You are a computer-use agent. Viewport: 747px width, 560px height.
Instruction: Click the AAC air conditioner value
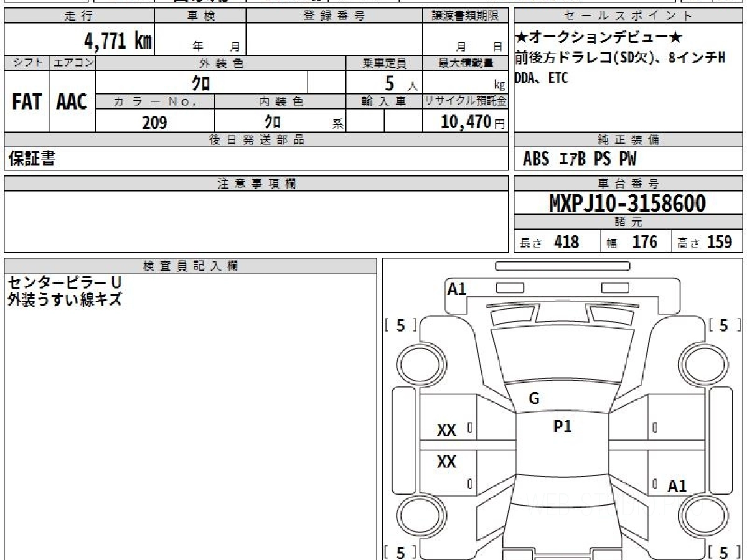coord(72,102)
